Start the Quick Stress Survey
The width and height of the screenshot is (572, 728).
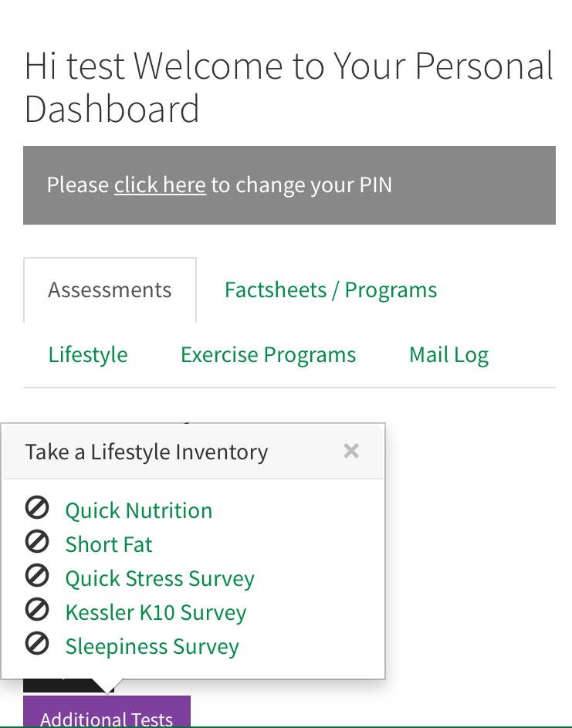click(160, 578)
